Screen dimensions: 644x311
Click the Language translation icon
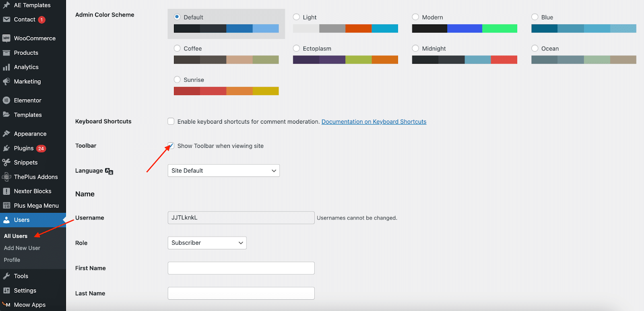109,171
